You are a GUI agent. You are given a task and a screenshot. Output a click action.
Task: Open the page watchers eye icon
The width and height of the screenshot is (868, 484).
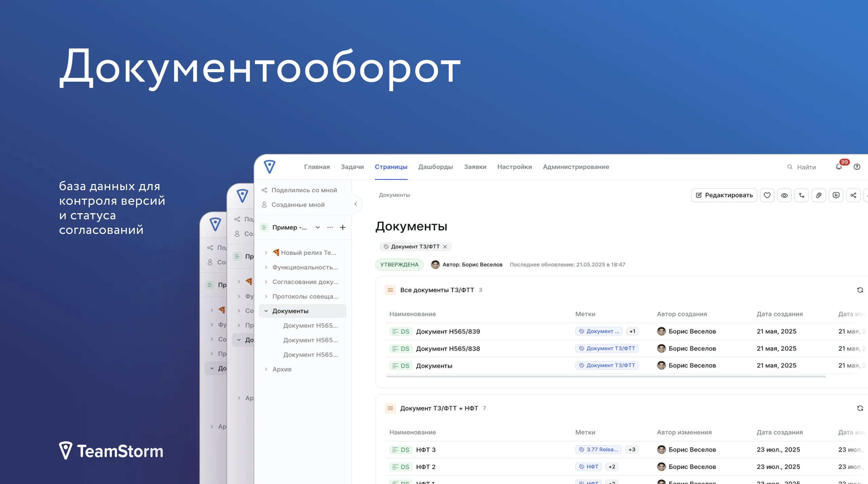(785, 195)
